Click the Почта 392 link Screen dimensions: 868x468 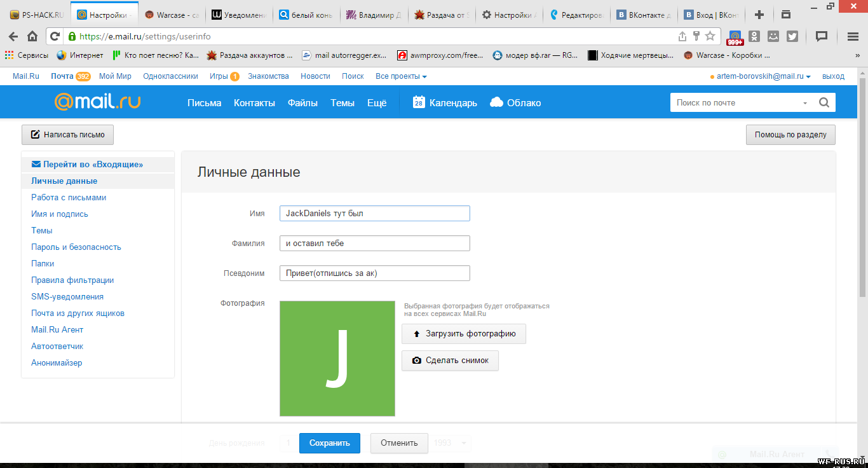click(x=71, y=76)
